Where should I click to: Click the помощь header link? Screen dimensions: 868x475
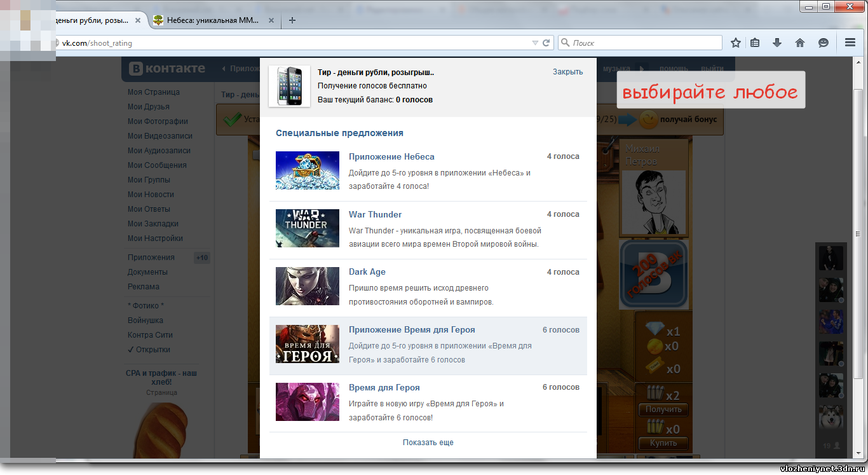674,69
